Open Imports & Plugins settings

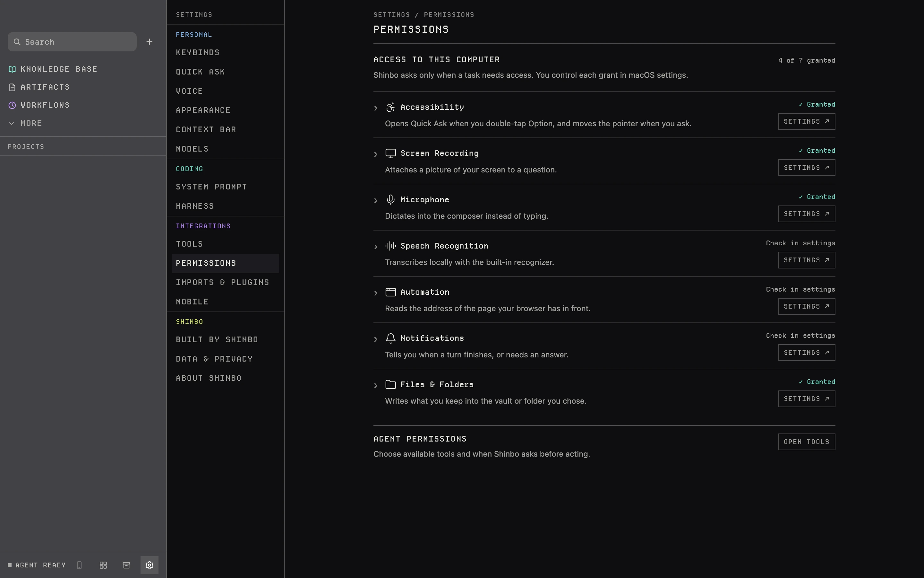tap(225, 283)
